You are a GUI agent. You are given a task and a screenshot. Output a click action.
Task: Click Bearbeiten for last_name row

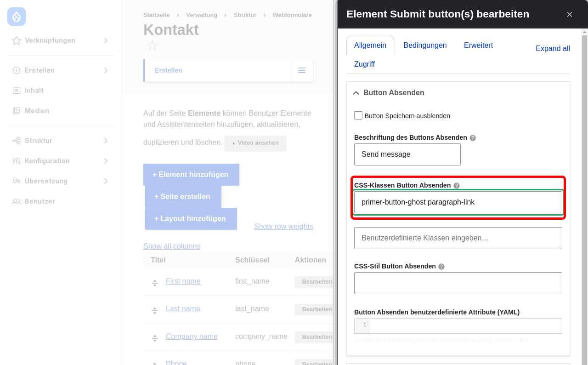(x=315, y=309)
